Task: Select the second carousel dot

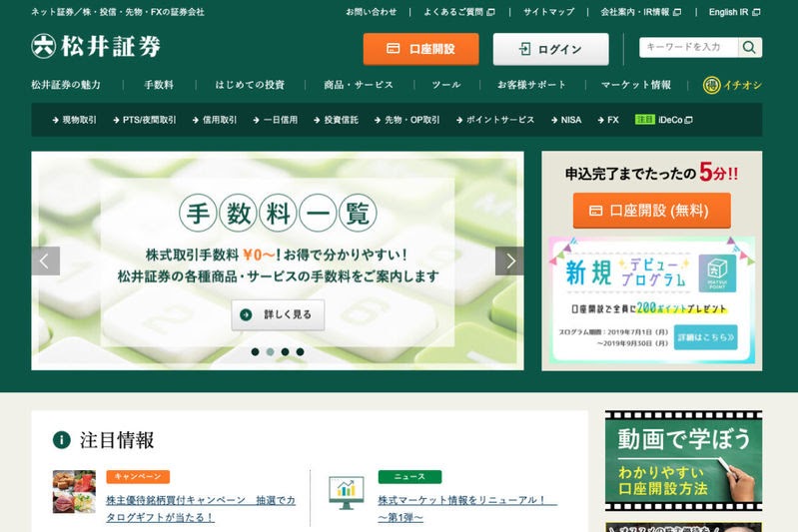Action: pyautogui.click(x=271, y=352)
